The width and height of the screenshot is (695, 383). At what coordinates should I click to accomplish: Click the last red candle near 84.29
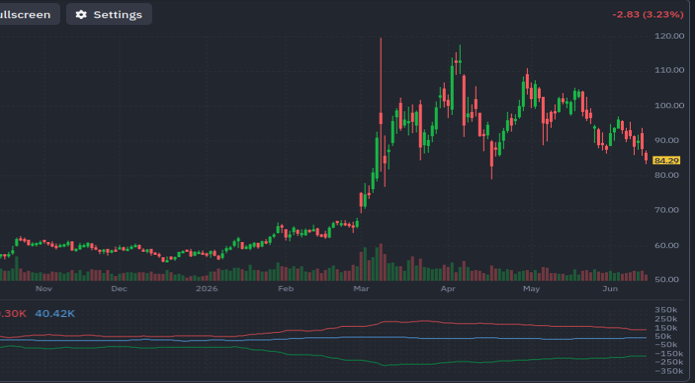pyautogui.click(x=646, y=157)
